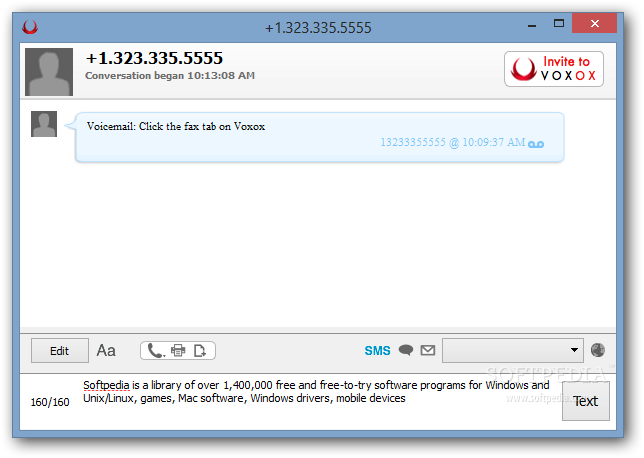Select the small avatar beside voicemail message
The width and height of the screenshot is (644, 458).
[44, 124]
